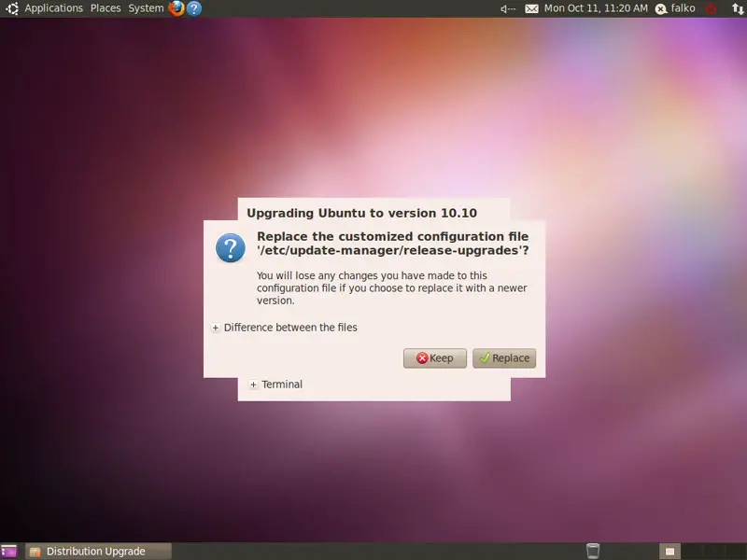Image resolution: width=747 pixels, height=560 pixels.
Task: Select Distribution Upgrade taskbar entry
Action: pos(98,551)
